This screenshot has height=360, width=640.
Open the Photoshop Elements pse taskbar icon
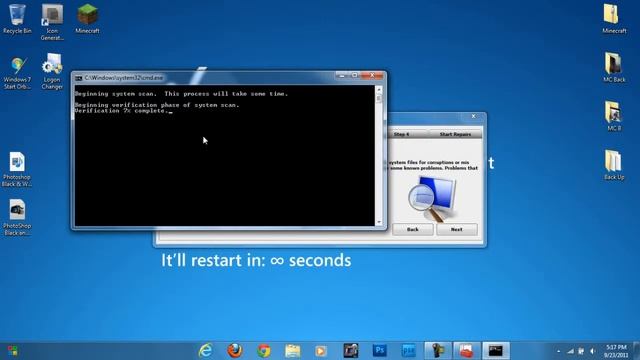click(x=409, y=351)
